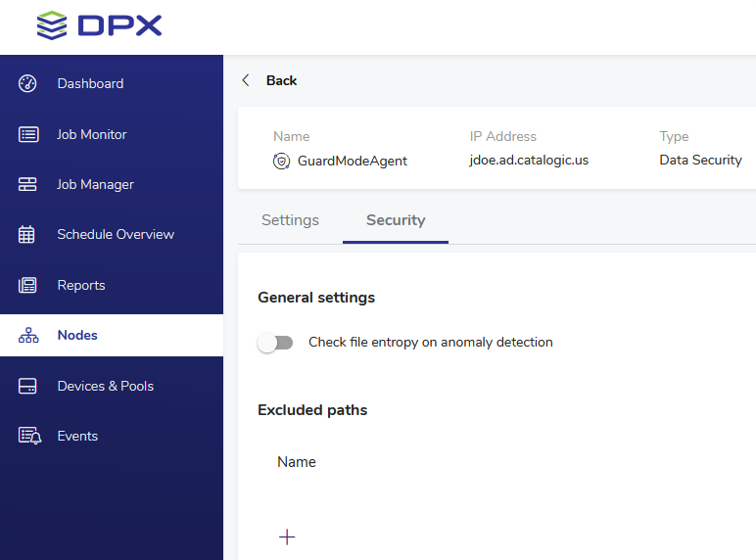Switch to the Settings tab

pos(290,220)
